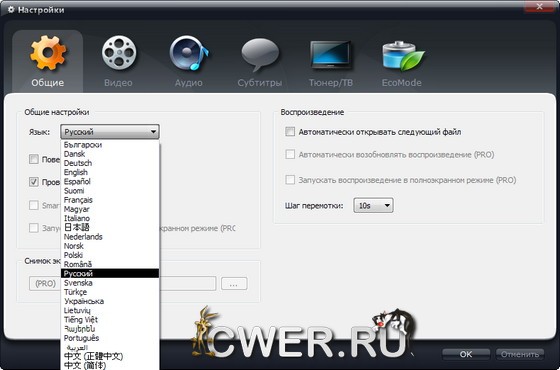Viewport: 560px width, 370px height.
Task: Click the (PRO) screenshot path field
Action: [x=122, y=284]
